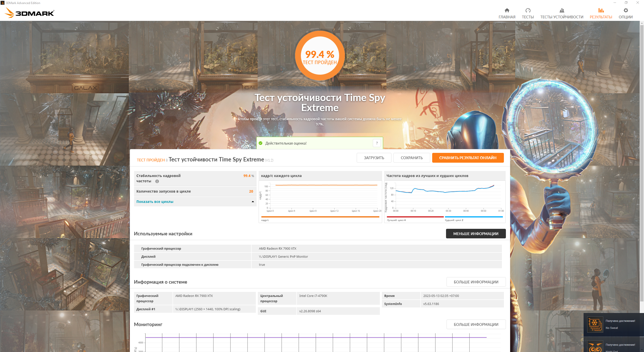The width and height of the screenshot is (644, 352).
Task: Open ОПЦИИ gear icon
Action: click(625, 10)
